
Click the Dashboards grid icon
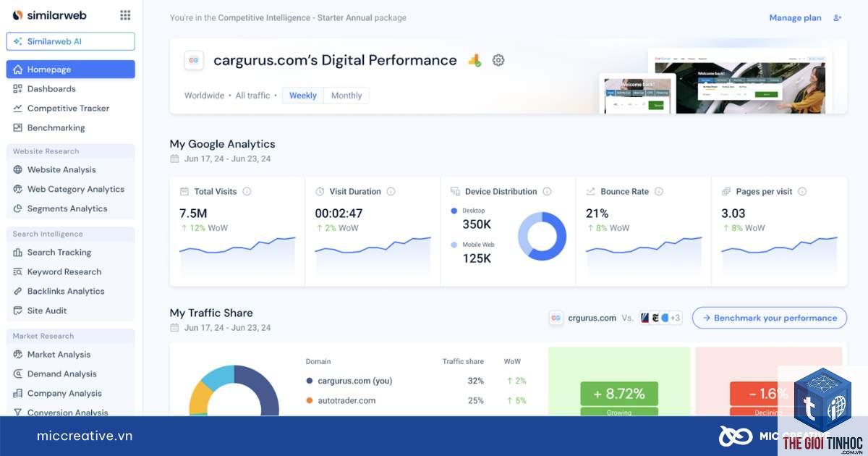(18, 89)
